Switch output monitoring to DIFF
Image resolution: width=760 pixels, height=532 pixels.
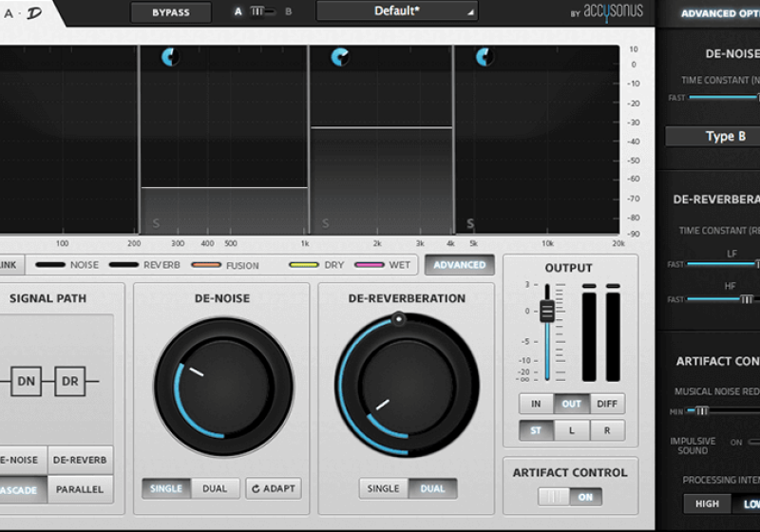tap(607, 404)
